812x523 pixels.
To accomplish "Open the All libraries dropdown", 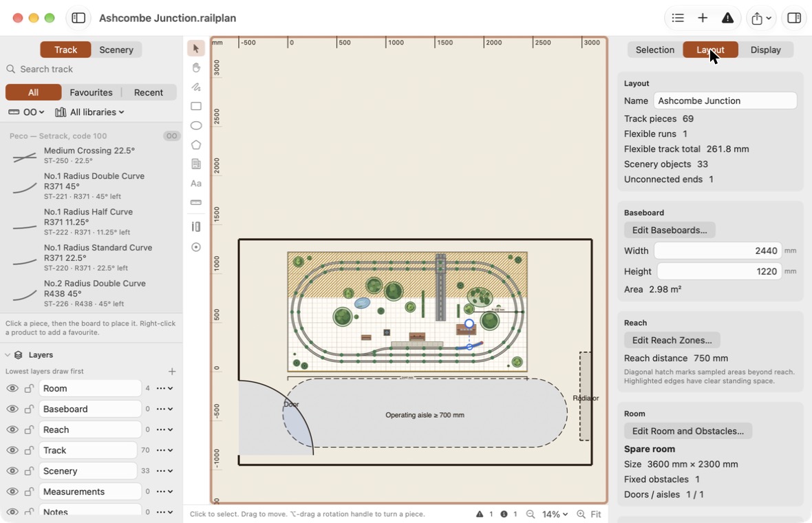I will tap(89, 112).
